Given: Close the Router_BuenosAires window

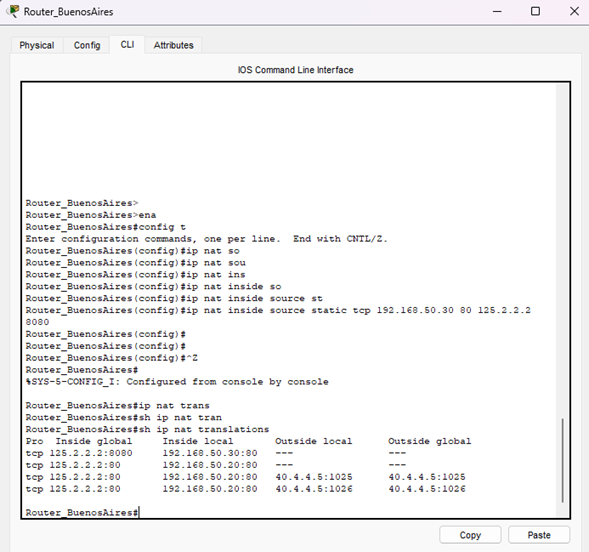Looking at the screenshot, I should pos(574,12).
